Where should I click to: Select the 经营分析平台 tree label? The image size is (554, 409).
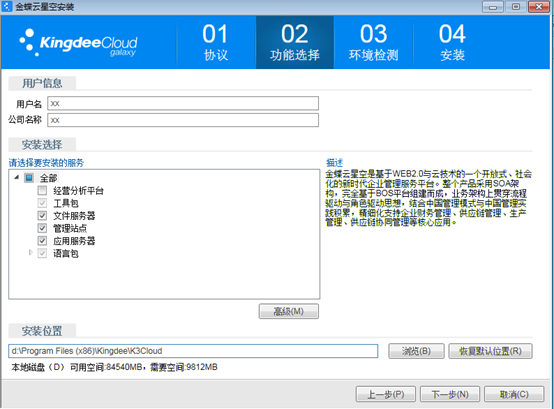pos(78,191)
